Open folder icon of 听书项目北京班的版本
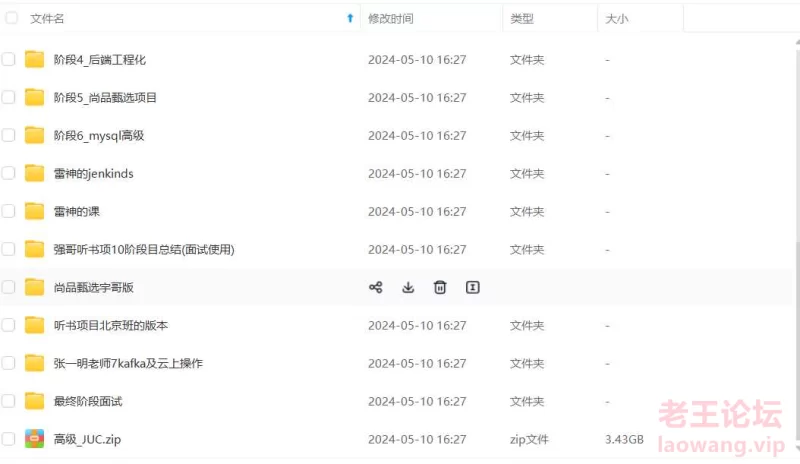The height and width of the screenshot is (464, 800). click(34, 325)
